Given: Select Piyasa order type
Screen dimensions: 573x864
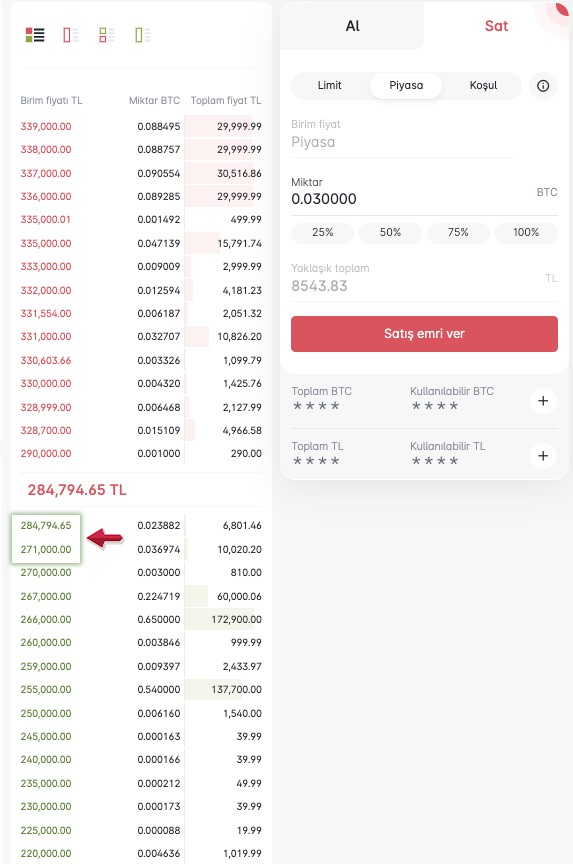Looking at the screenshot, I should coord(406,85).
